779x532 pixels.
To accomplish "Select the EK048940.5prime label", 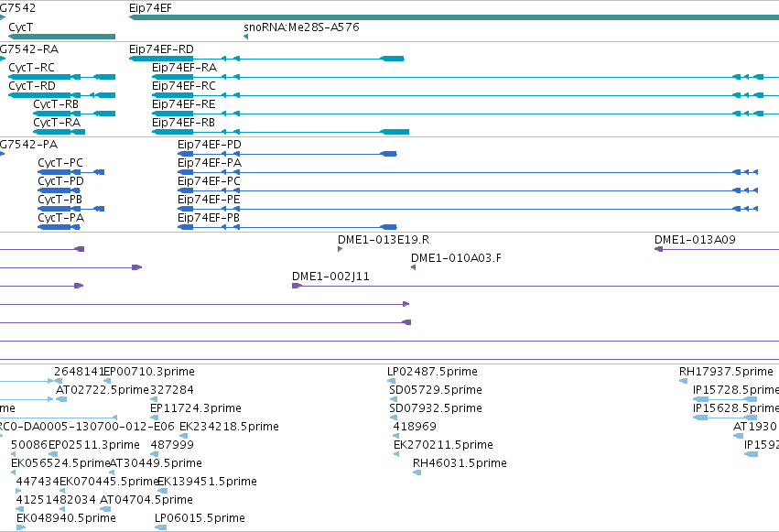I will click(x=66, y=518).
